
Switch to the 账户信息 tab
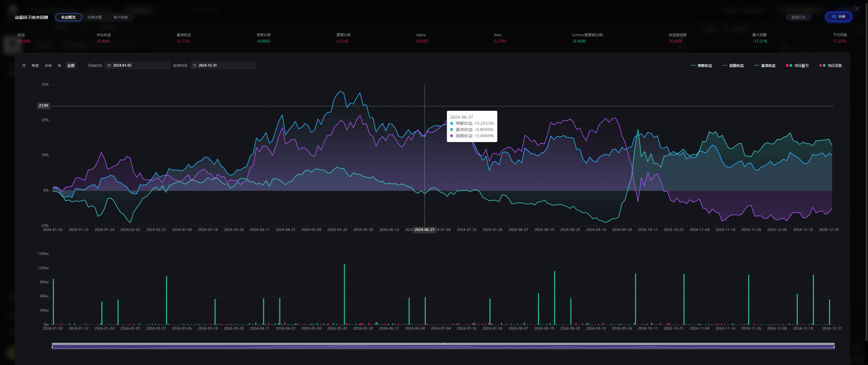point(120,17)
